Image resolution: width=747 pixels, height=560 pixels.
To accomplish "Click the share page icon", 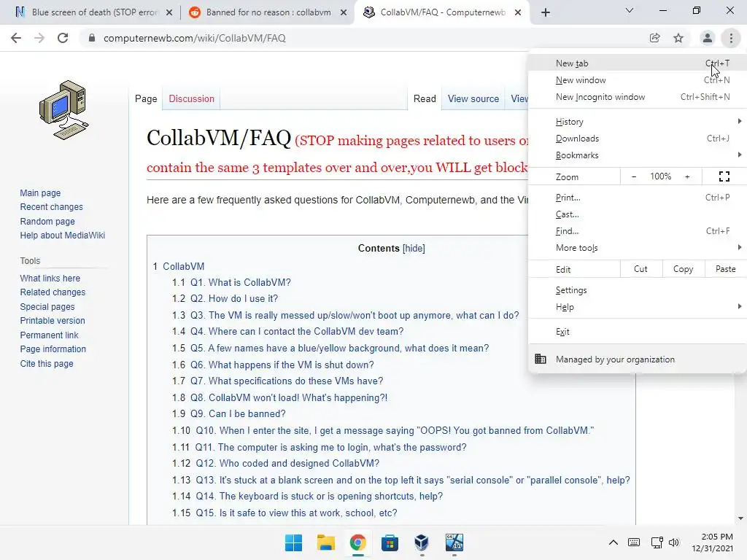I will [x=655, y=38].
